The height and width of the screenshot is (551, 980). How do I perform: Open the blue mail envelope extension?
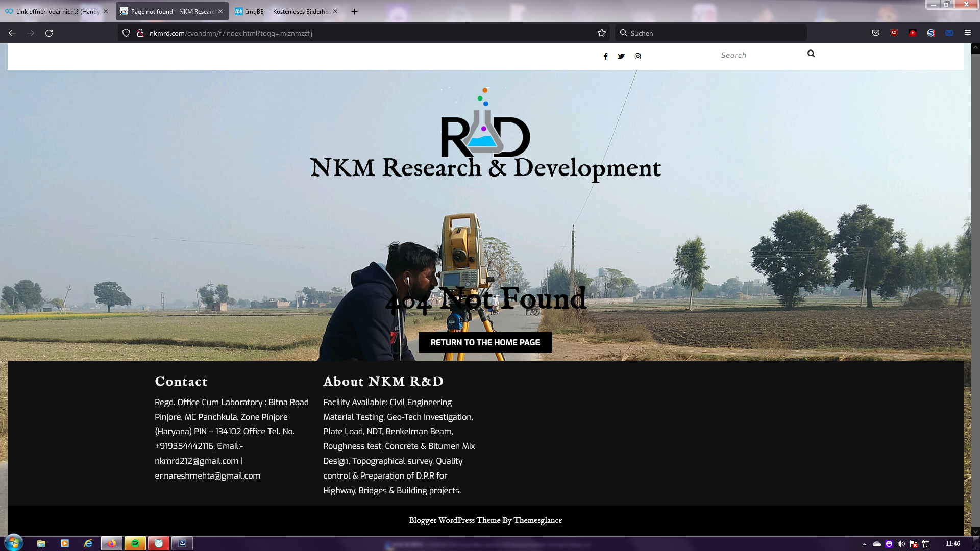click(x=949, y=33)
